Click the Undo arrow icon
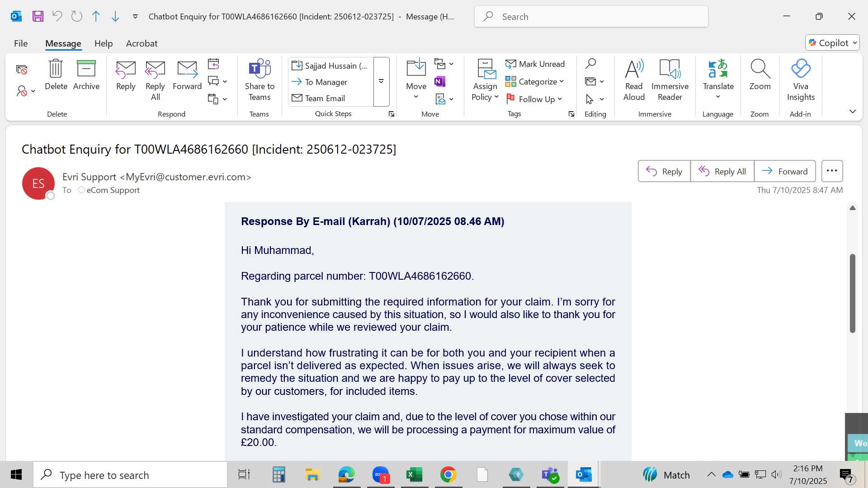Viewport: 868px width, 488px height. pos(57,17)
